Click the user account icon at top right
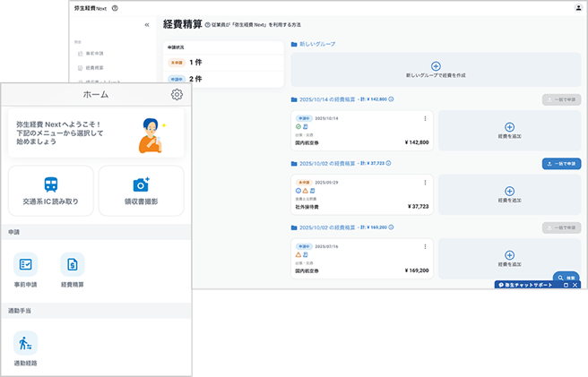This screenshot has height=377, width=588. click(x=577, y=7)
